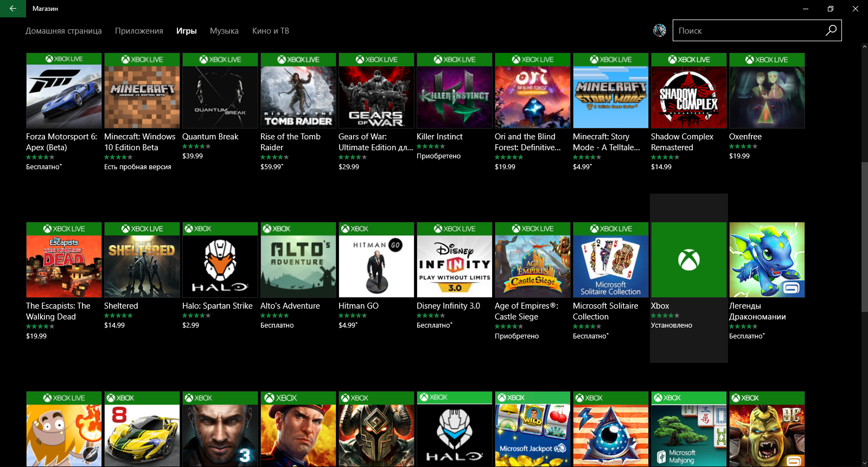Click Установлено under the Xbox tile

(672, 325)
